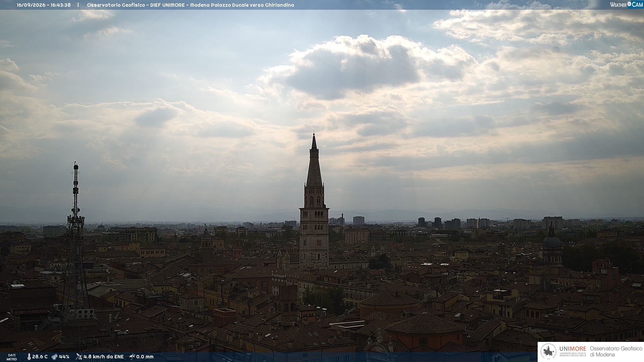Click the umbrella rainfall icon
Image resolution: width=644 pixels, height=362 pixels.
point(132,357)
